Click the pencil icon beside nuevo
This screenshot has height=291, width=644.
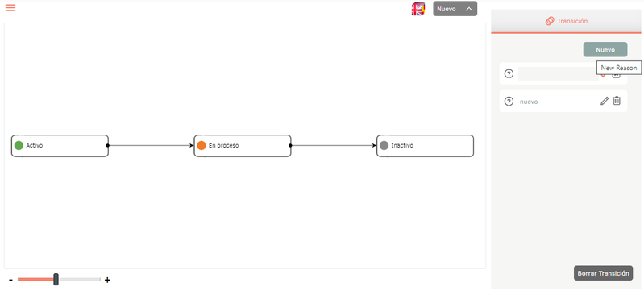tap(605, 101)
